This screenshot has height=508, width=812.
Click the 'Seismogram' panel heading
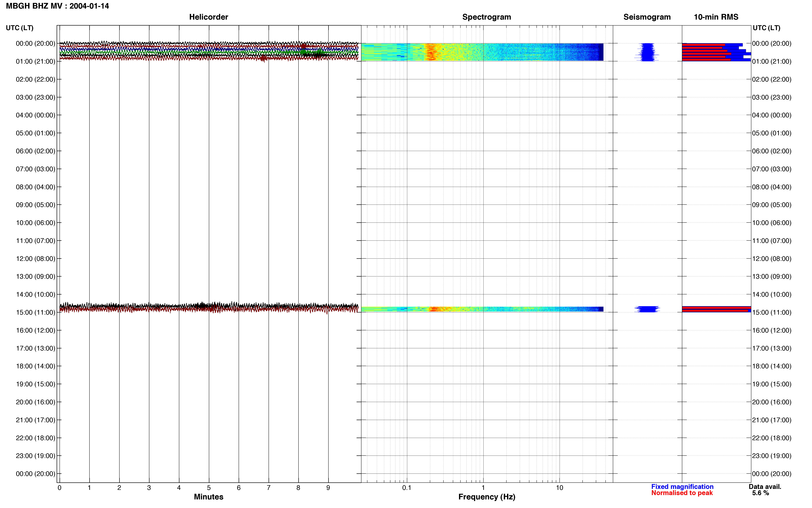647,17
